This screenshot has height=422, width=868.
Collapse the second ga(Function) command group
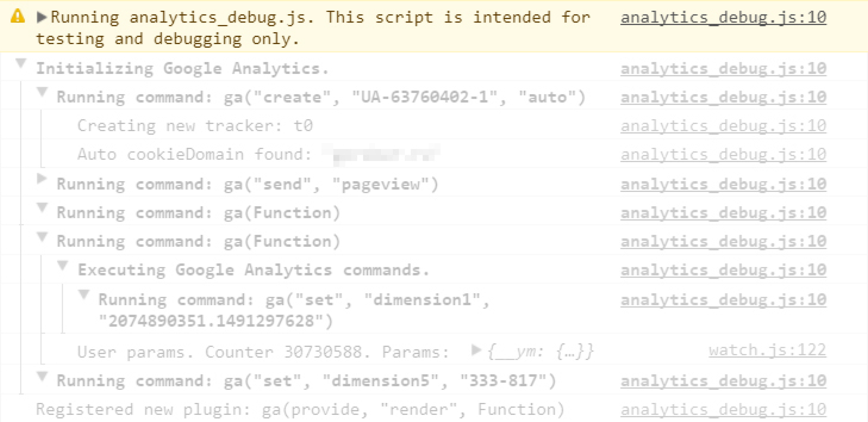click(42, 236)
